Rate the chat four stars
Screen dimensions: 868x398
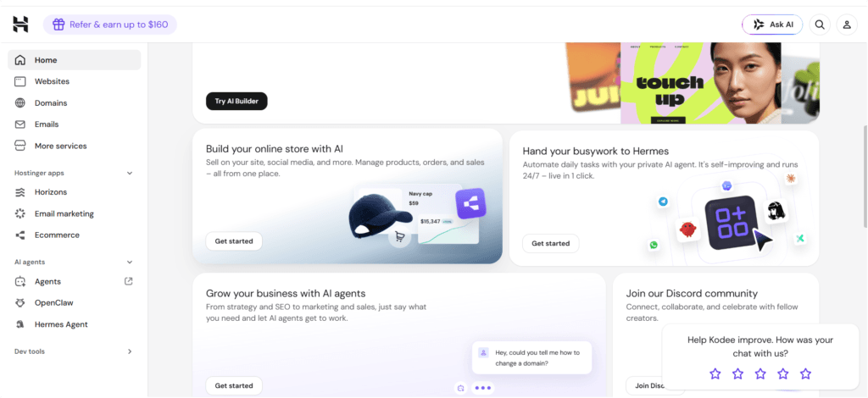[x=782, y=374]
